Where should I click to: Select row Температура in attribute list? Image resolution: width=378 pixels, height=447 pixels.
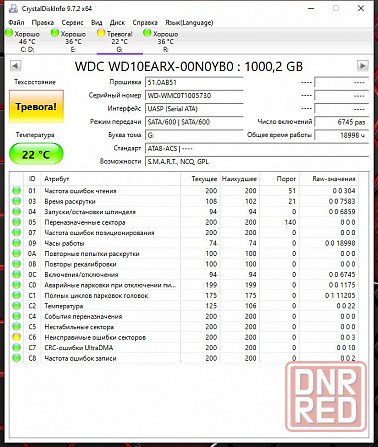click(184, 306)
